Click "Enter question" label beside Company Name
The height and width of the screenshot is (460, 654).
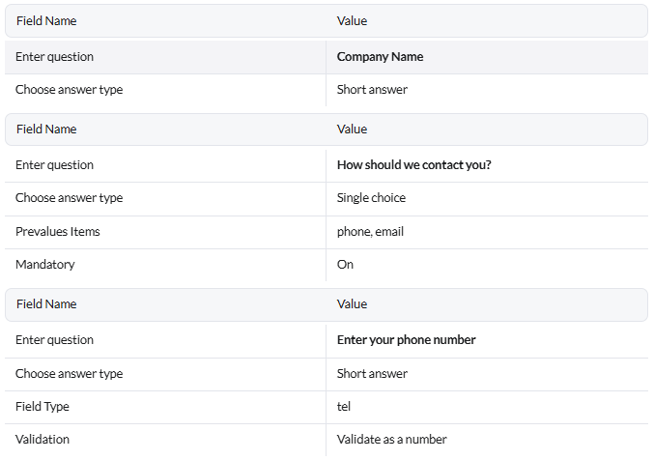54,57
